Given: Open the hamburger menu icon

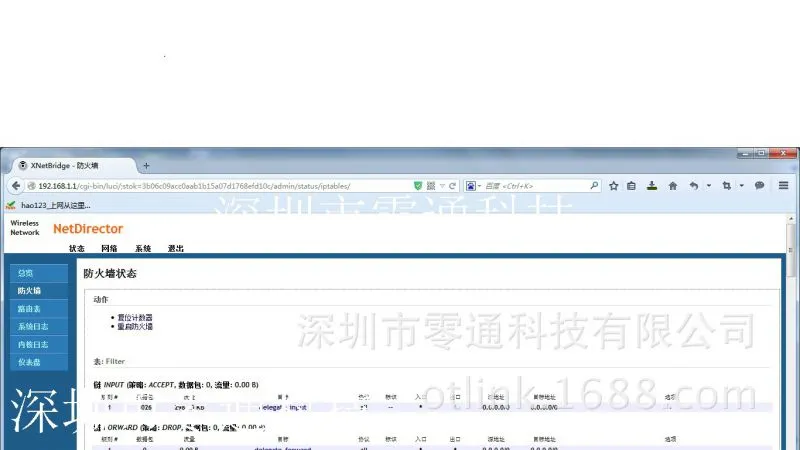Looking at the screenshot, I should [x=783, y=186].
